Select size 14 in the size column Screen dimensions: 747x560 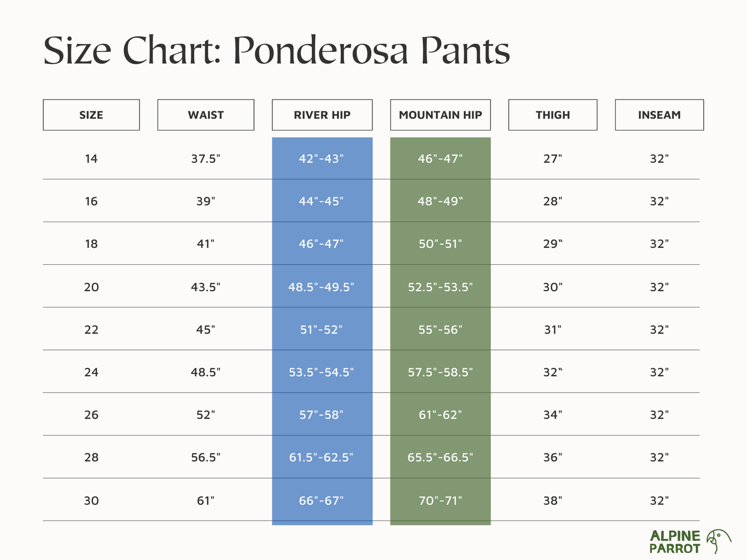pos(91,159)
